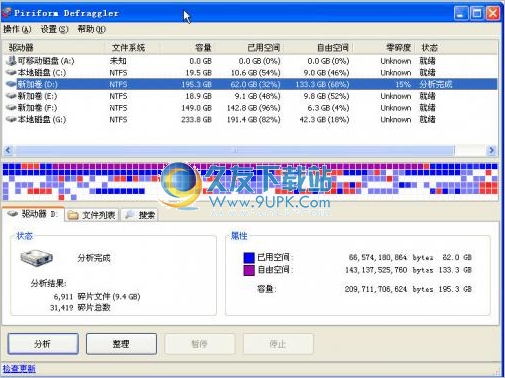Click the 209,711,706,624 bytes capacity value
This screenshot has height=378, width=505.
pos(389,289)
